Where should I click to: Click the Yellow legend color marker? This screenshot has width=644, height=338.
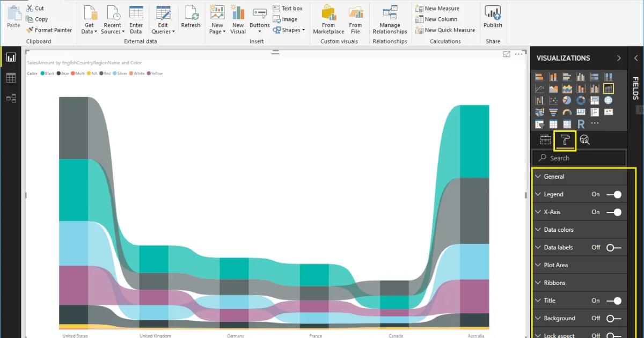coord(148,73)
